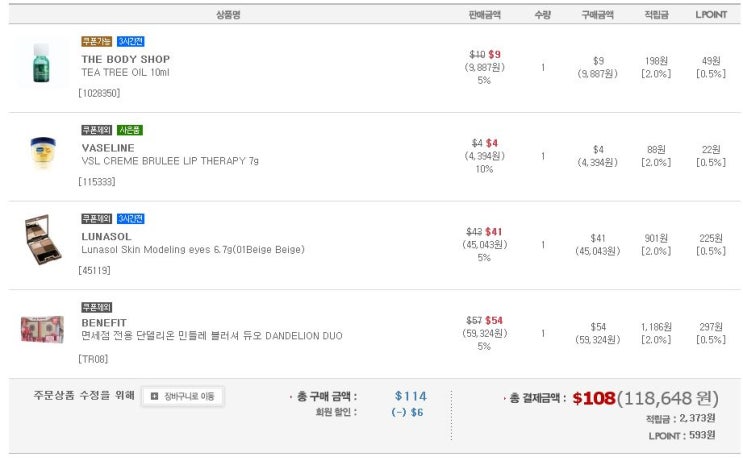The height and width of the screenshot is (461, 743).
Task: Click blue 3시간전 badge on Lunasol item
Action: pos(130,218)
